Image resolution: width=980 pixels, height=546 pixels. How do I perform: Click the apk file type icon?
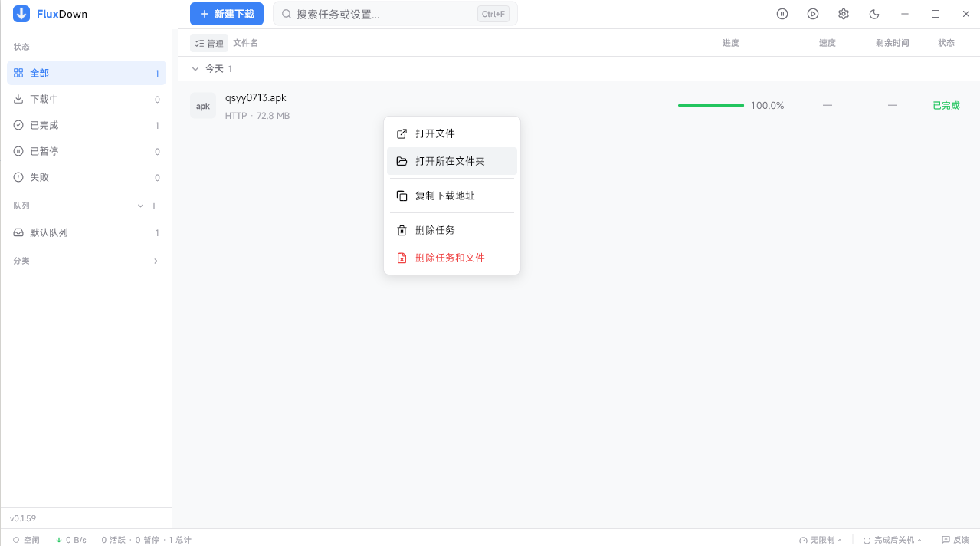click(203, 106)
